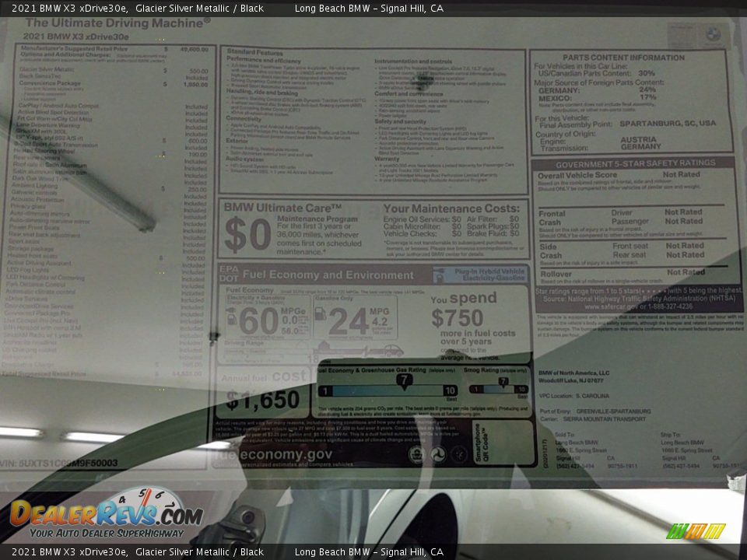Screen dimensions: 747x560
Task: Click the large '$0' maintenance price
Action: [247, 234]
